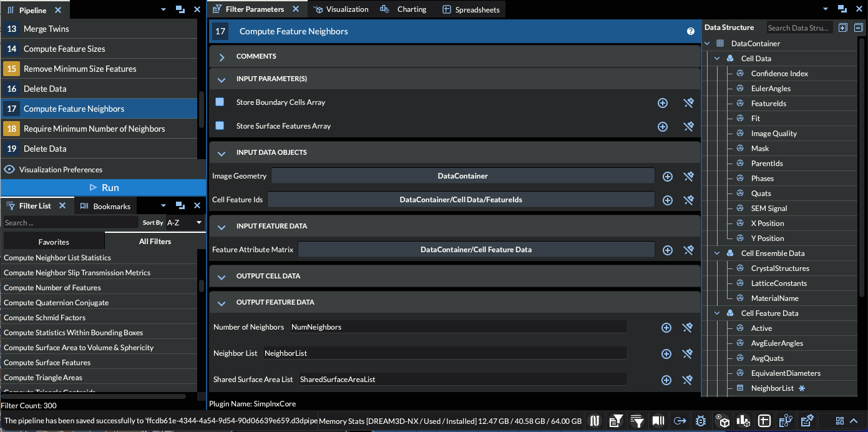Click pin icon next to Cell Feature Ids
The width and height of the screenshot is (868, 432).
pos(688,200)
